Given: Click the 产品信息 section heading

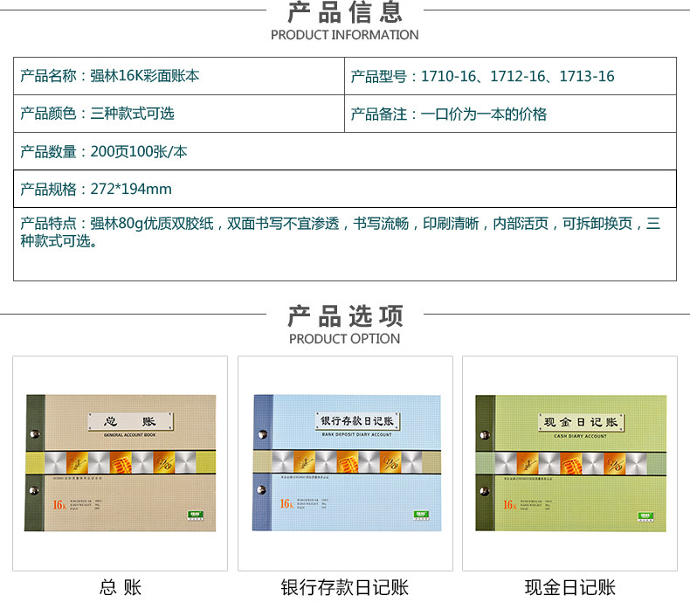Looking at the screenshot, I should [345, 12].
